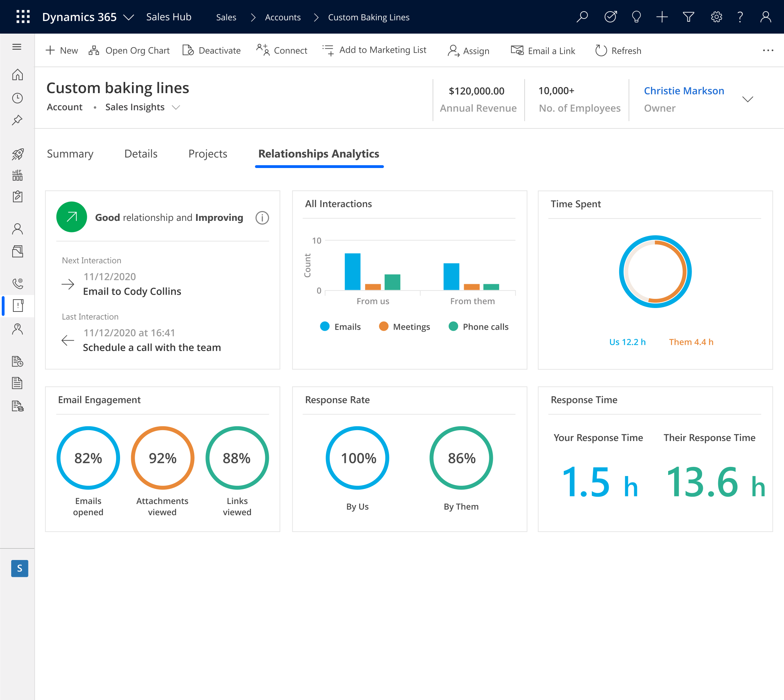Click the relationship info icon
784x700 pixels.
(x=262, y=218)
